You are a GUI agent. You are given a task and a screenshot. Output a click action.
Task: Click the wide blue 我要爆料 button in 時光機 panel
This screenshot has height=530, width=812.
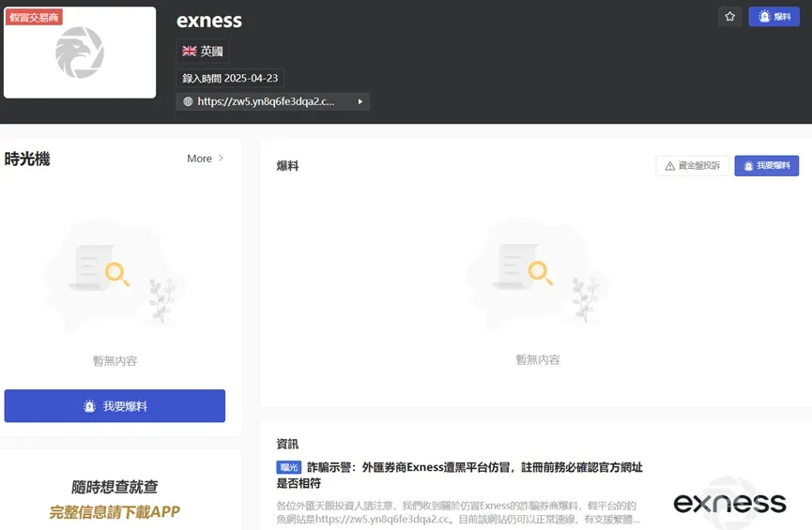point(115,406)
